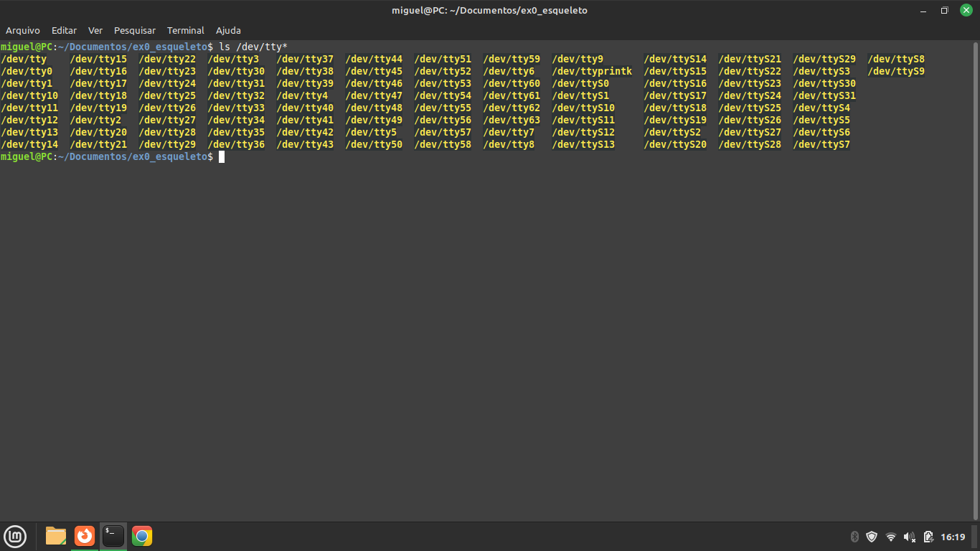The width and height of the screenshot is (980, 551).
Task: Click the terminal prompt cursor line
Action: [x=222, y=156]
